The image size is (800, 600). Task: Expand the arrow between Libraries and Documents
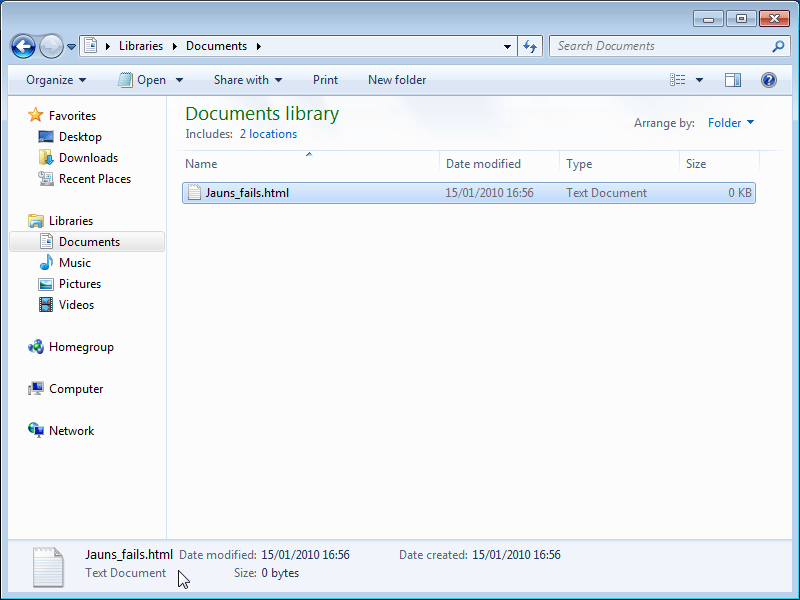(x=174, y=46)
